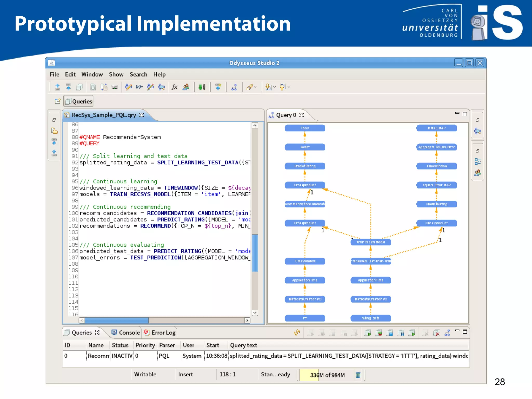The image size is (532, 399).
Task: Close the Query 0 tab
Action: click(301, 115)
